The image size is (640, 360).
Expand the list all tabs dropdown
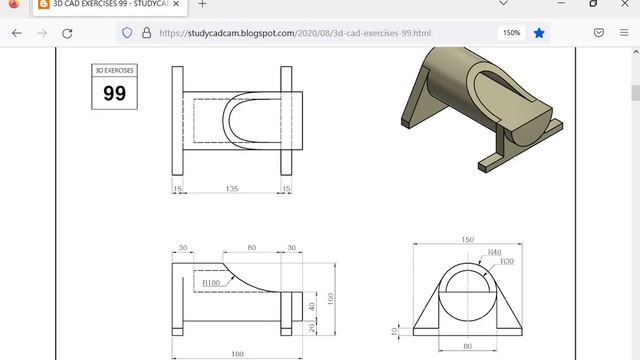(504, 3)
